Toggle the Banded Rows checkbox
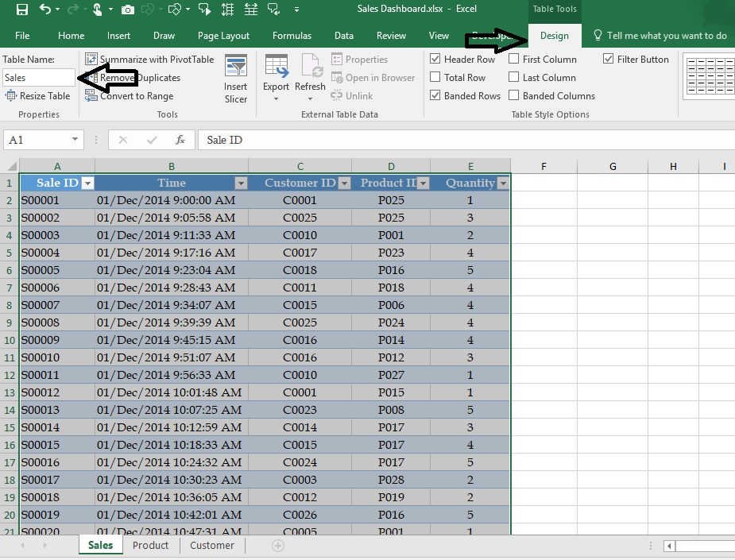The width and height of the screenshot is (735, 560). pos(435,95)
